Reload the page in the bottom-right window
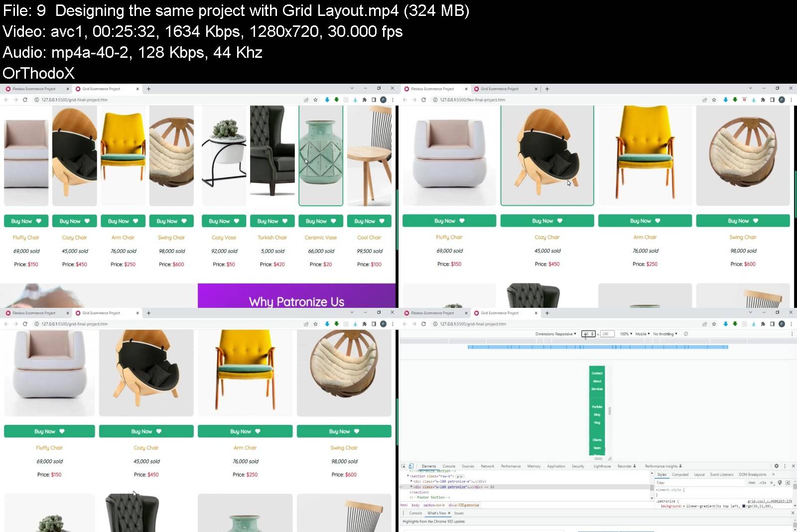 [423, 324]
